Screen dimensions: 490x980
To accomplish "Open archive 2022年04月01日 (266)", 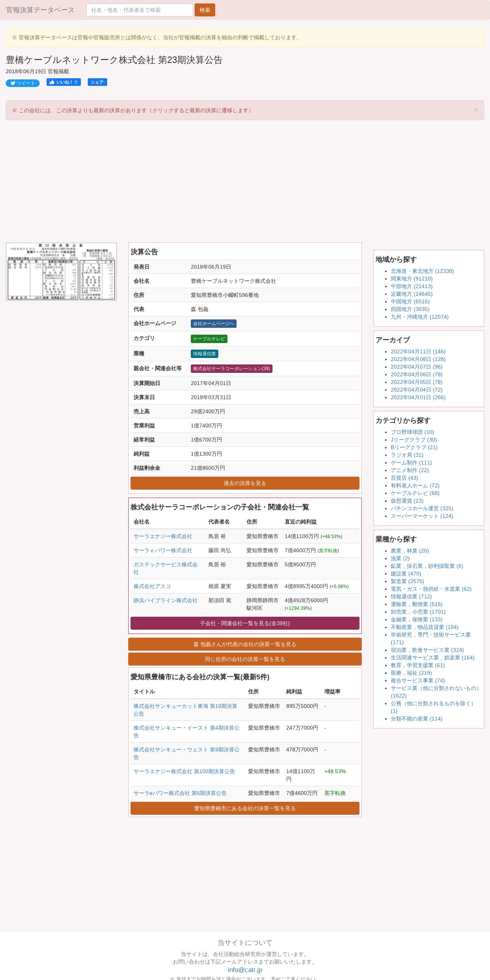I will 418,397.
